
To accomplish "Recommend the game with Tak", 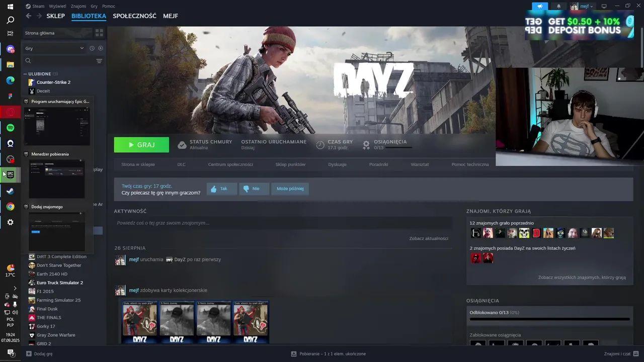I will (x=222, y=189).
